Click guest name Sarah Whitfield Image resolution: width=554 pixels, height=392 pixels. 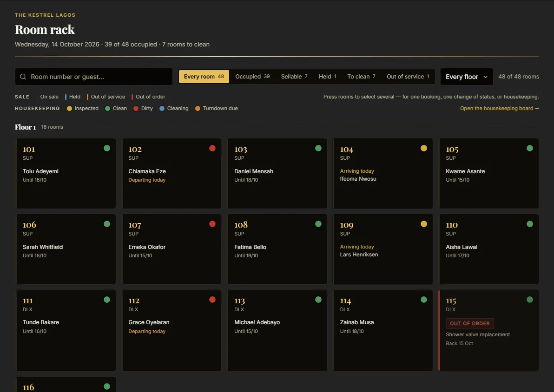[43, 247]
